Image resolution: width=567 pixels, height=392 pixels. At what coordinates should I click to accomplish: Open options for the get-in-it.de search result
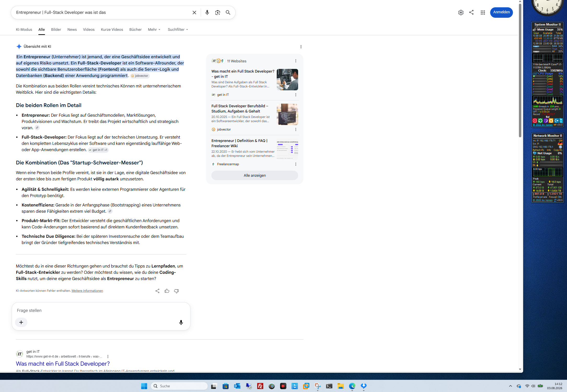tap(108, 357)
